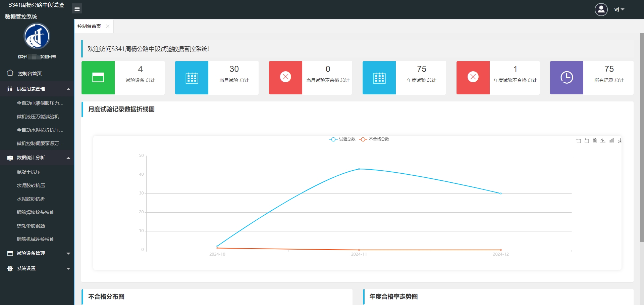Image resolution: width=644 pixels, height=305 pixels.
Task: Click the 年度试验 总计 label
Action: 422,80
